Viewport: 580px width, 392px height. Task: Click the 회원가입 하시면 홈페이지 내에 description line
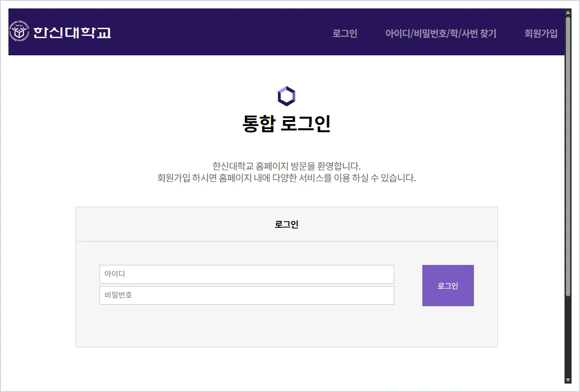[x=287, y=178]
